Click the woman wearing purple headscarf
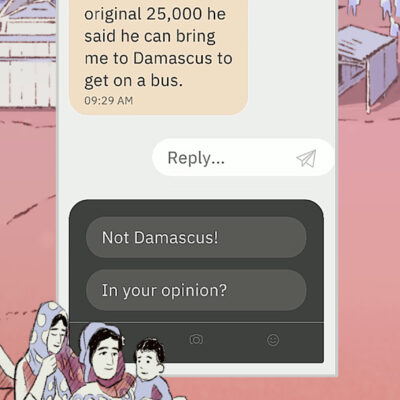This screenshot has width=400, height=400. click(105, 360)
